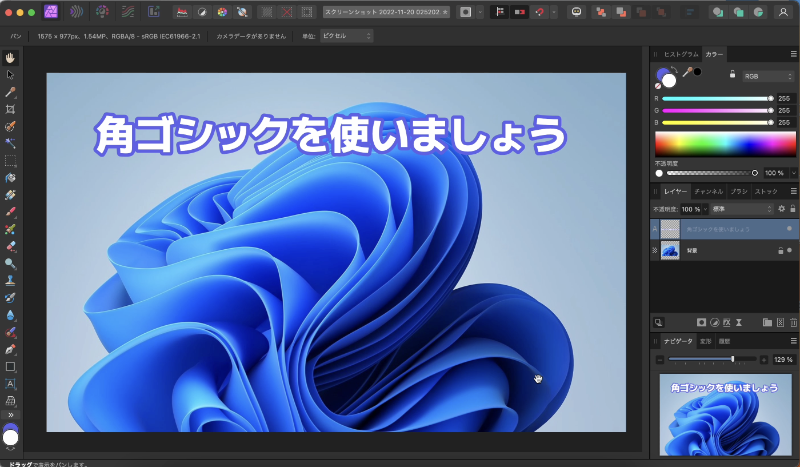Apply Auto White Balance from toolbar
The width and height of the screenshot is (800, 467).
(242, 12)
